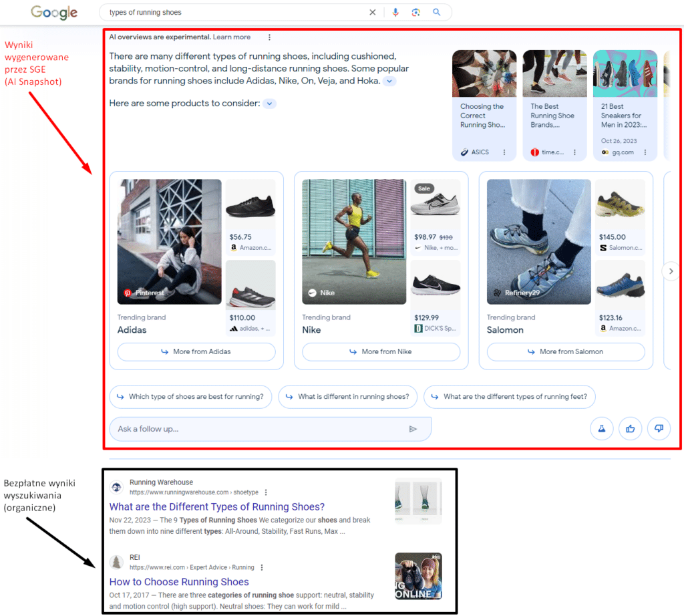Click the More from Salomon button
Viewport: 684px width, 616px height.
[x=565, y=352]
